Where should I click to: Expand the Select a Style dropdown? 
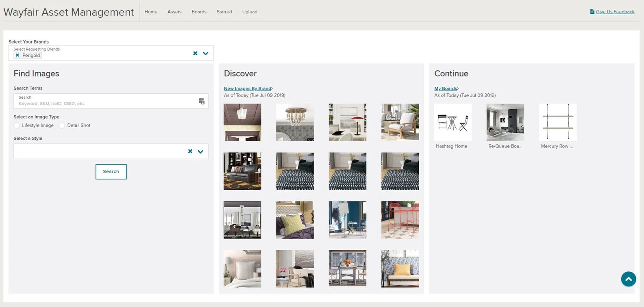point(200,151)
